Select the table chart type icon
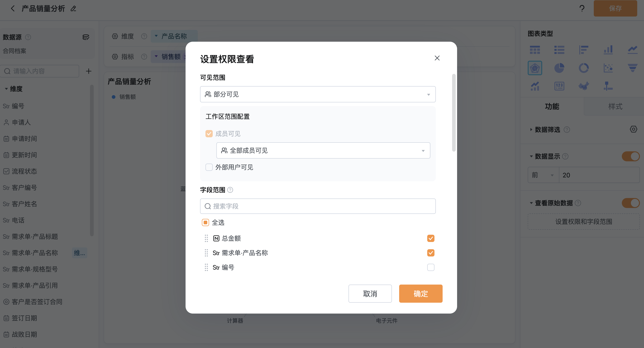This screenshot has height=348, width=644. [535, 50]
